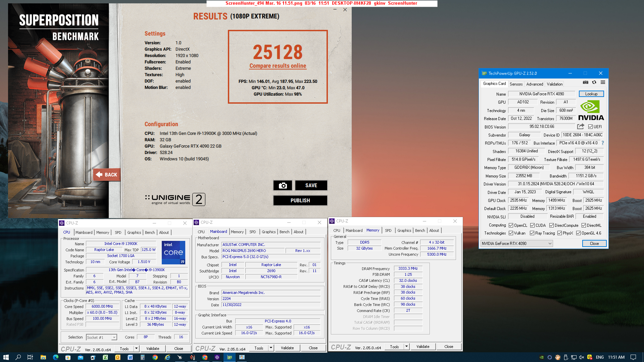The width and height of the screenshot is (644, 362).
Task: Toggle the OpenGL 4.6 checkbox
Action: click(x=578, y=233)
